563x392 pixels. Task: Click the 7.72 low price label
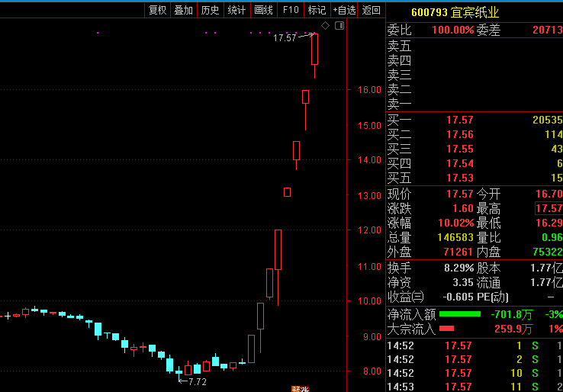197,381
